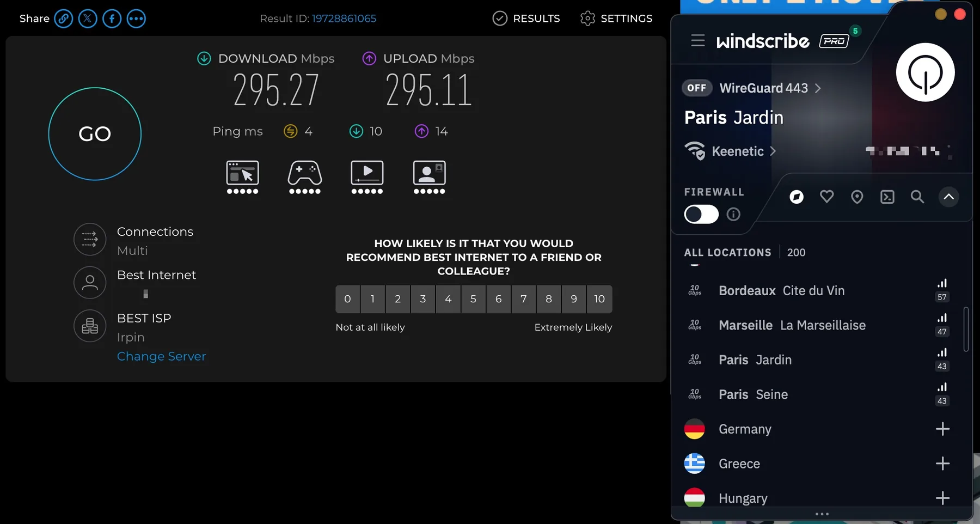The height and width of the screenshot is (524, 980).
Task: Click the Windscribe power connect button
Action: click(926, 72)
